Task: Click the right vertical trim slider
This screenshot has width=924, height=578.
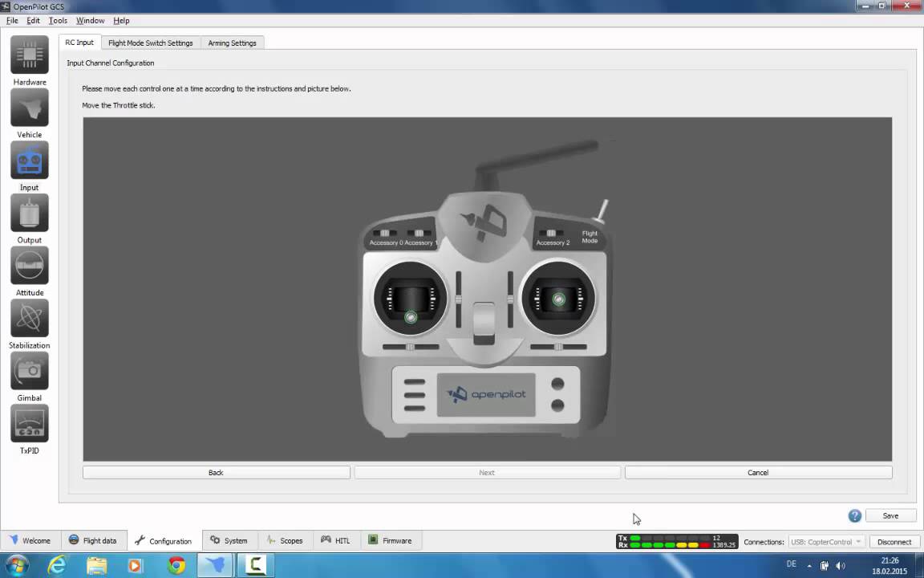Action: tap(510, 299)
